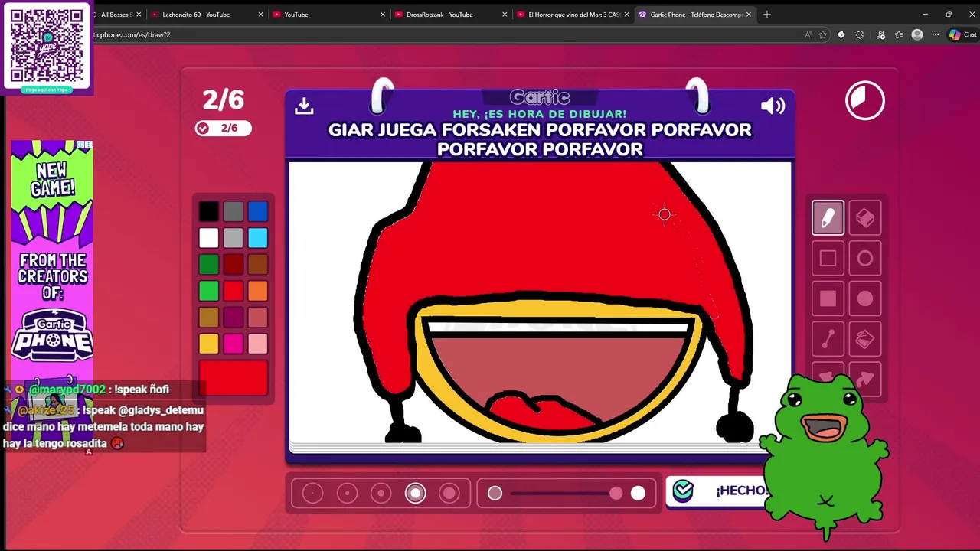Pick the dark gray color swatch
This screenshot has width=980, height=551.
click(x=234, y=211)
